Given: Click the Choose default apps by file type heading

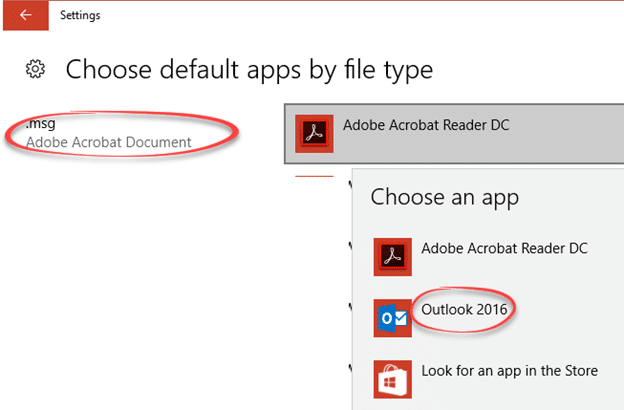Looking at the screenshot, I should [249, 70].
